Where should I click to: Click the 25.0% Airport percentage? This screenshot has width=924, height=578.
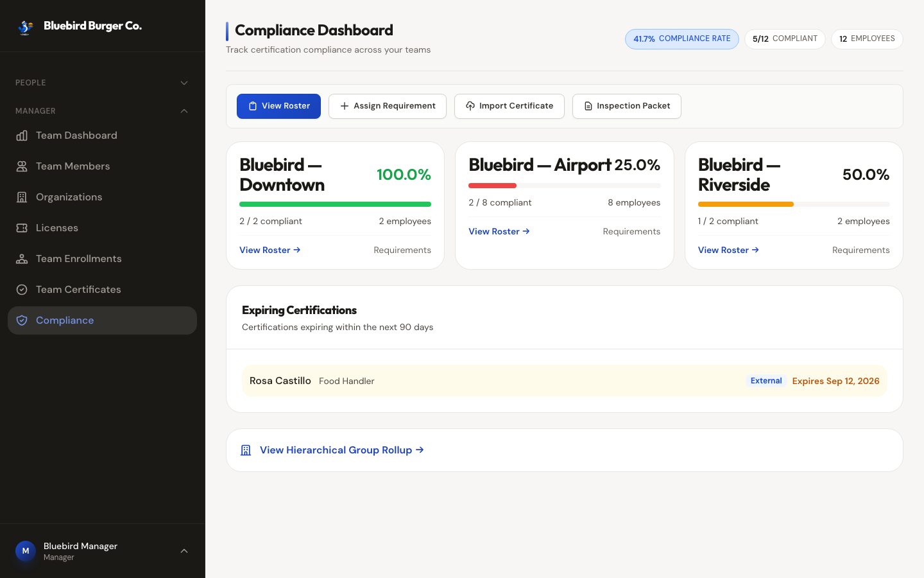[637, 165]
